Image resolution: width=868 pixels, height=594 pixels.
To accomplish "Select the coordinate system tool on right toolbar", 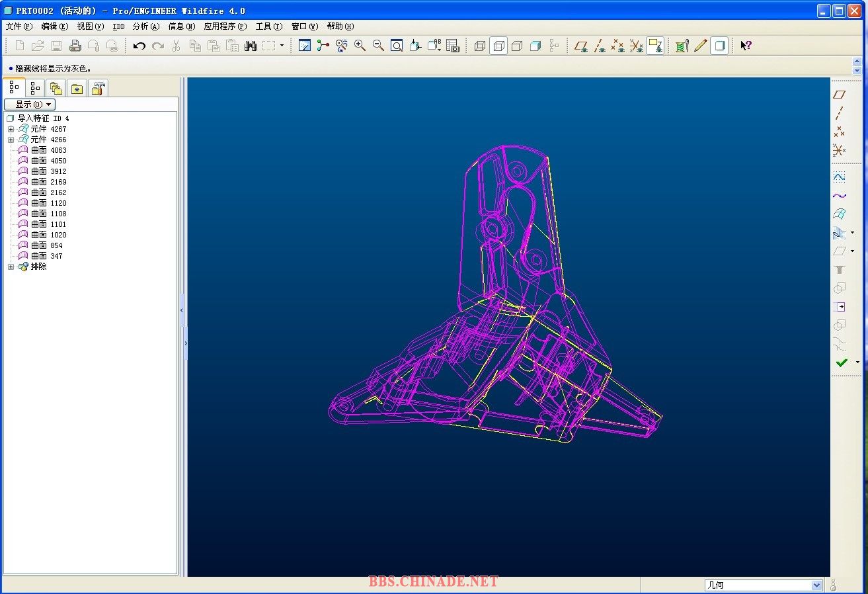I will coord(839,150).
